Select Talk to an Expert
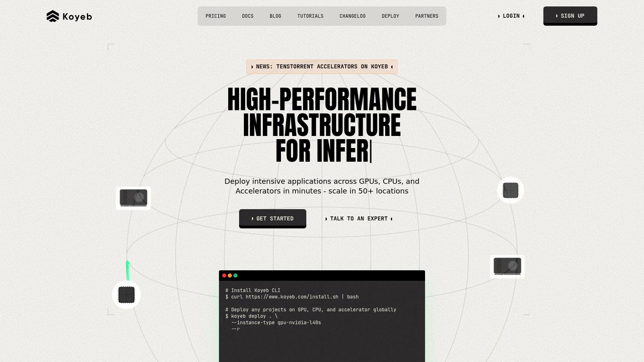Viewport: 644px width, 362px height. click(359, 219)
